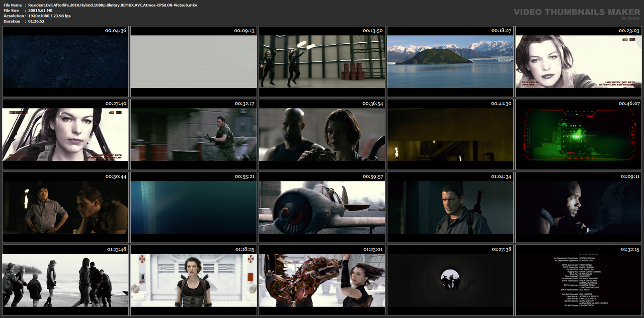644x318 pixels.
Task: Select the green night-vision thumbnail at 00:46:07
Action: pyautogui.click(x=579, y=134)
